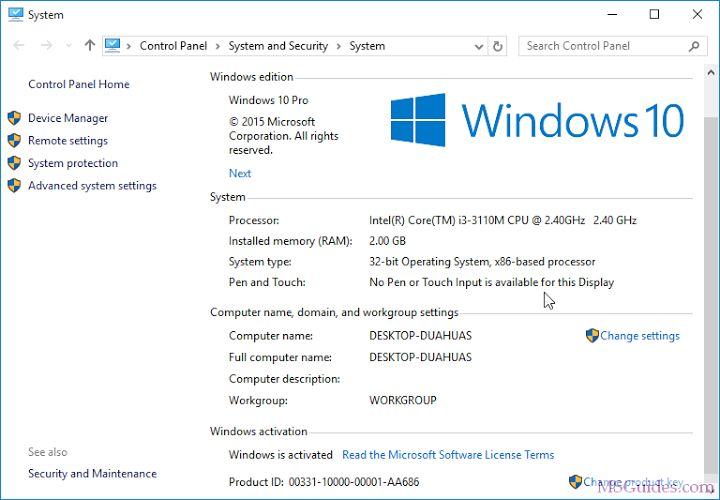Click the Next link under Windows edition
Image resolution: width=720 pixels, height=500 pixels.
point(240,173)
